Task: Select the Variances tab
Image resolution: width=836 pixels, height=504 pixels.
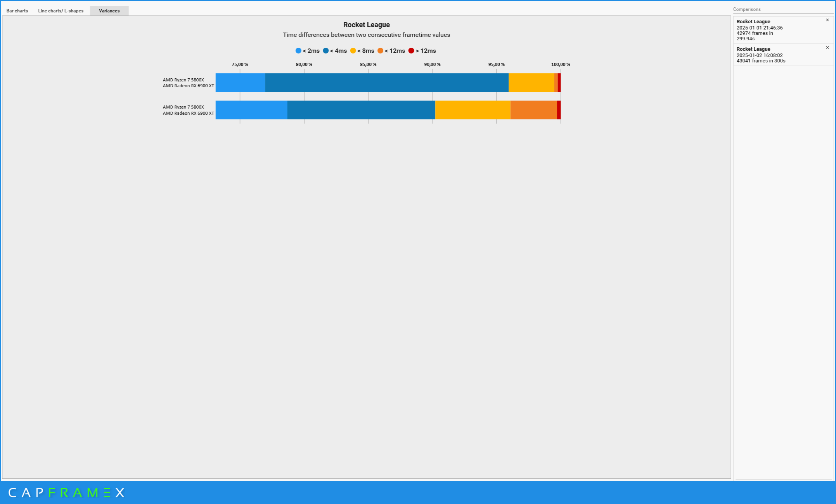Action: coord(109,11)
